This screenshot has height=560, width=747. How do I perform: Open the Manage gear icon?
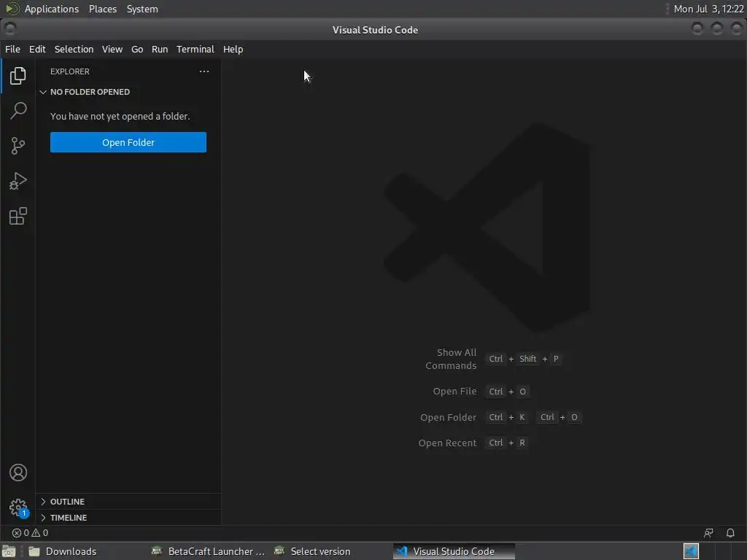(18, 507)
